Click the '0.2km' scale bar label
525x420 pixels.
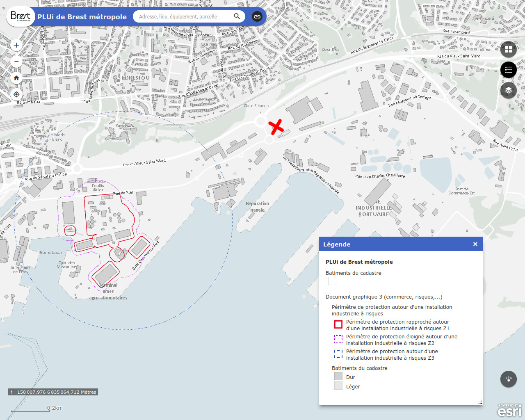pos(55,408)
